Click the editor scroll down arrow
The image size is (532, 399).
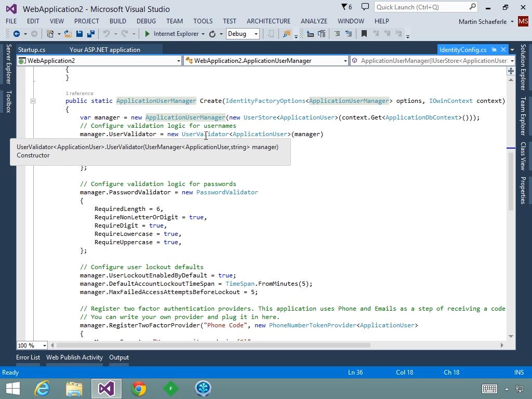pos(511,336)
